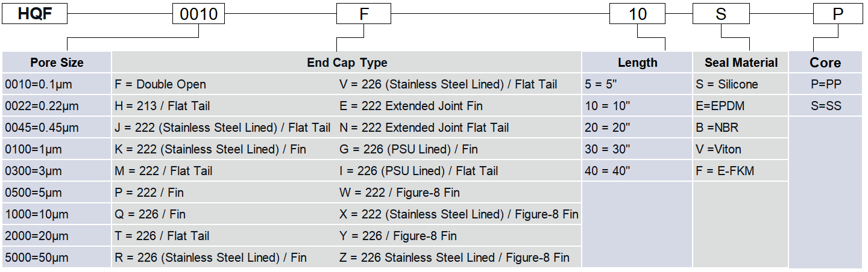Pick the V =Viton seal option
This screenshot has height=272, width=868.
[719, 149]
